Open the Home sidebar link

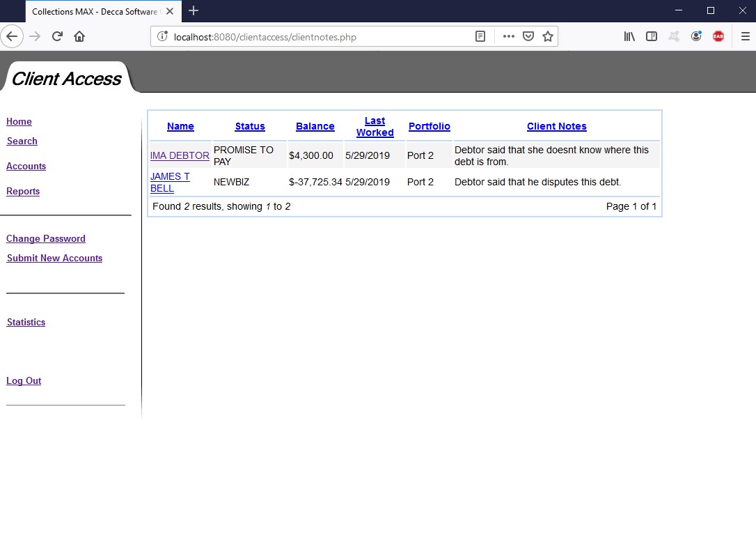pyautogui.click(x=19, y=122)
